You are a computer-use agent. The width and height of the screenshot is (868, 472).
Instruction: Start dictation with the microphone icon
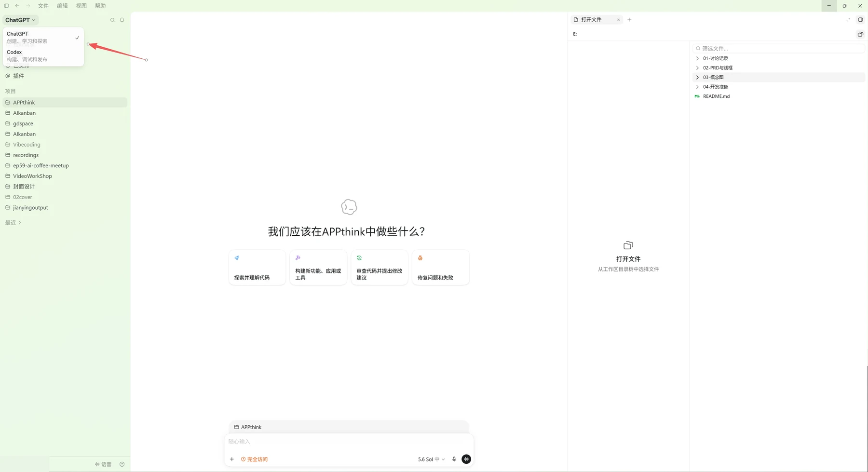pyautogui.click(x=454, y=459)
